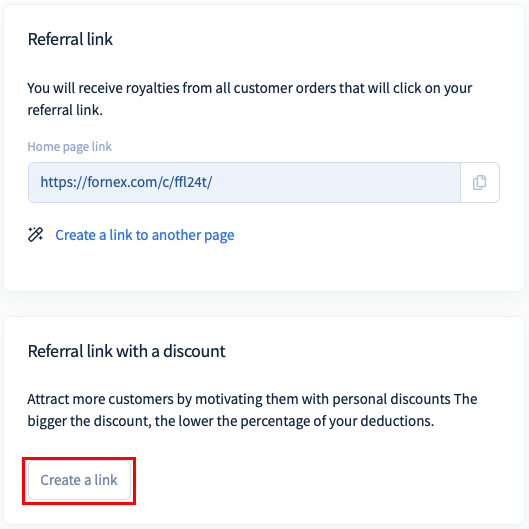Click blank area below the wand link

(263, 267)
